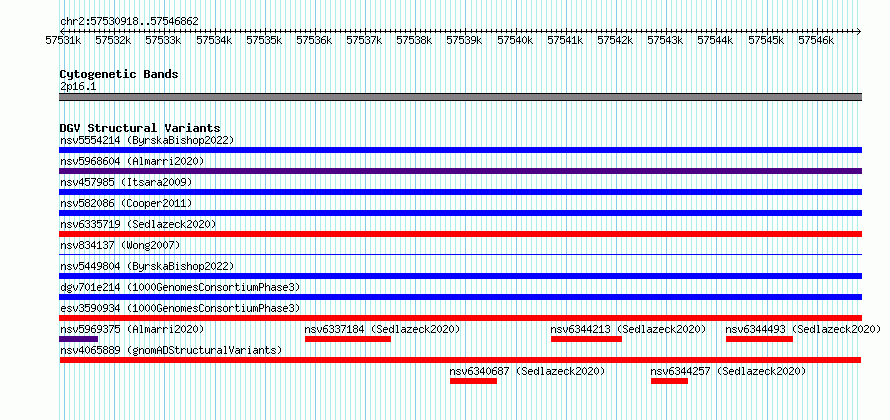The width and height of the screenshot is (890, 420).
Task: Click the red bar under nsv6344257
Action: tap(669, 381)
